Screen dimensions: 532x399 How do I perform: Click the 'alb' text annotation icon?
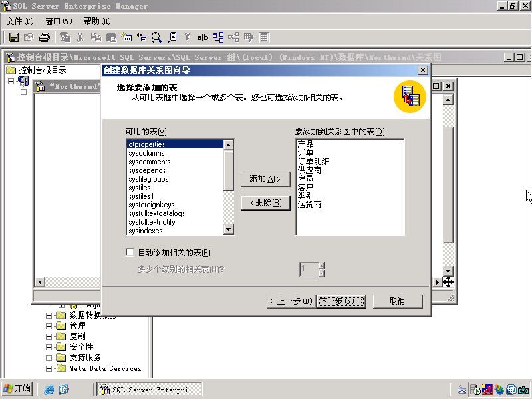(x=203, y=37)
